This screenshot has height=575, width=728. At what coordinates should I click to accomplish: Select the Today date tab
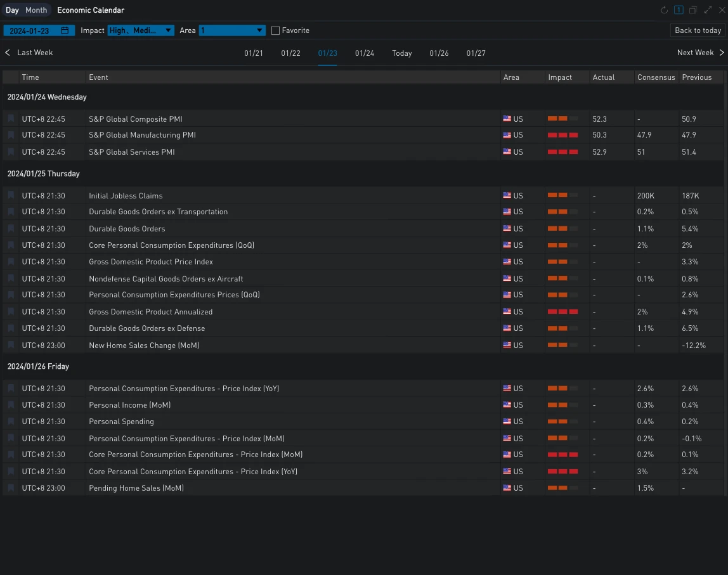pos(402,53)
